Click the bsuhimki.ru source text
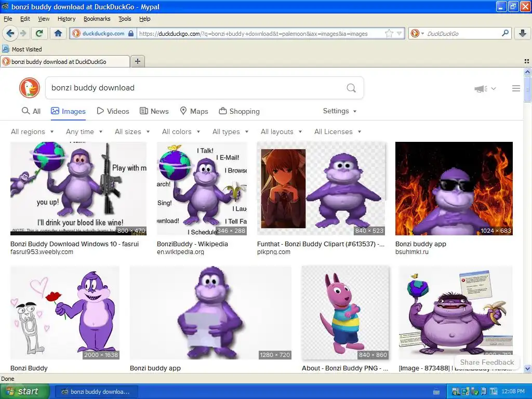This screenshot has height=399, width=532. click(412, 252)
